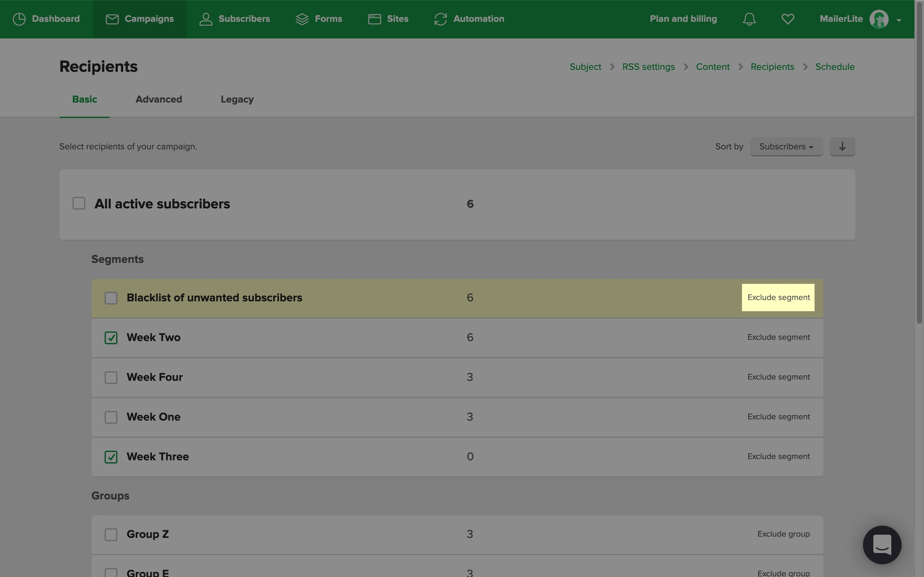Image resolution: width=924 pixels, height=577 pixels.
Task: Open the notifications bell icon
Action: click(x=749, y=19)
